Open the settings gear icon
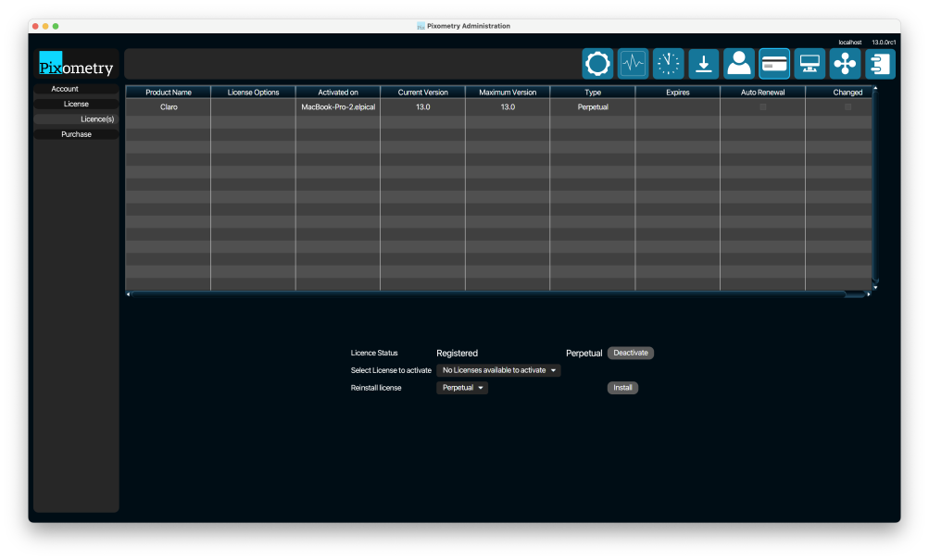 (597, 63)
